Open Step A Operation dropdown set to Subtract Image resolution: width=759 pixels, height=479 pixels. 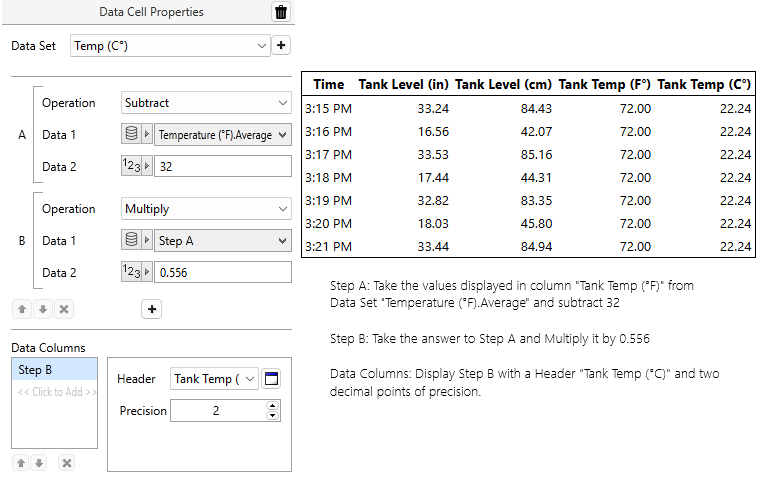[205, 103]
